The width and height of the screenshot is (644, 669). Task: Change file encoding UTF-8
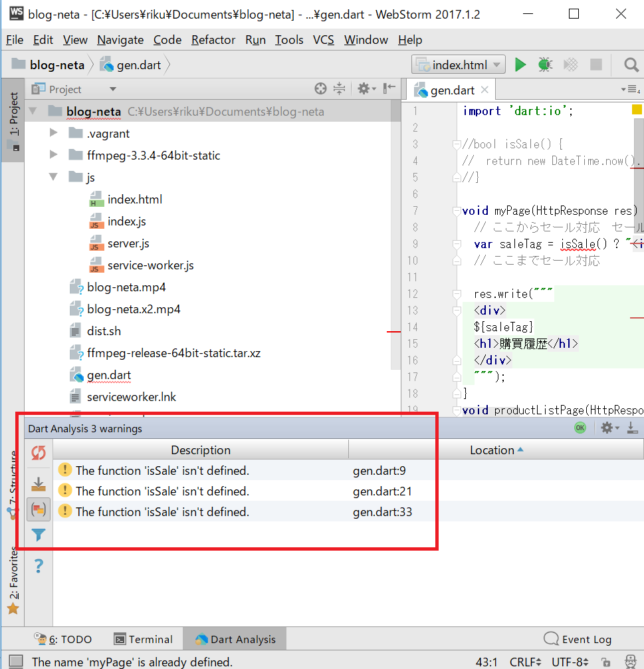570,662
